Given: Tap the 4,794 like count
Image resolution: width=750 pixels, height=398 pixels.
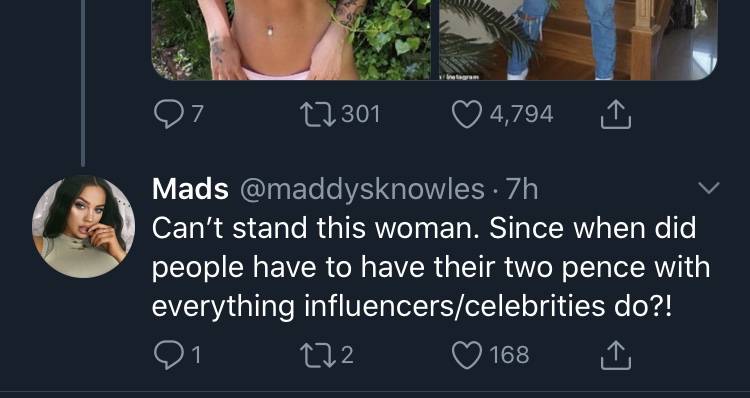Looking at the screenshot, I should click(x=521, y=115).
